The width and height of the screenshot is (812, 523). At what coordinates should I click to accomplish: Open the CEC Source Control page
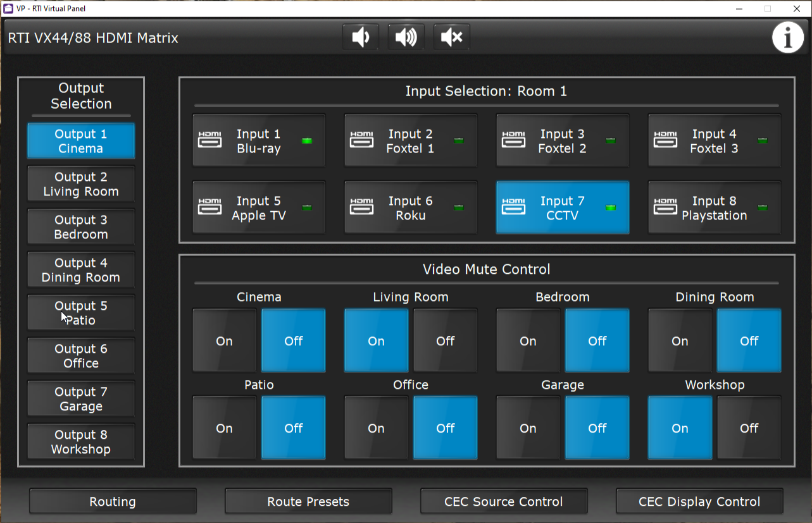coord(504,501)
